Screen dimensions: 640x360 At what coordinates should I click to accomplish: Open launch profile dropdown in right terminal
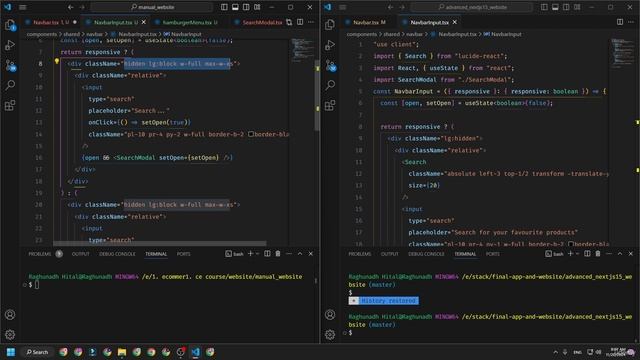pos(577,254)
